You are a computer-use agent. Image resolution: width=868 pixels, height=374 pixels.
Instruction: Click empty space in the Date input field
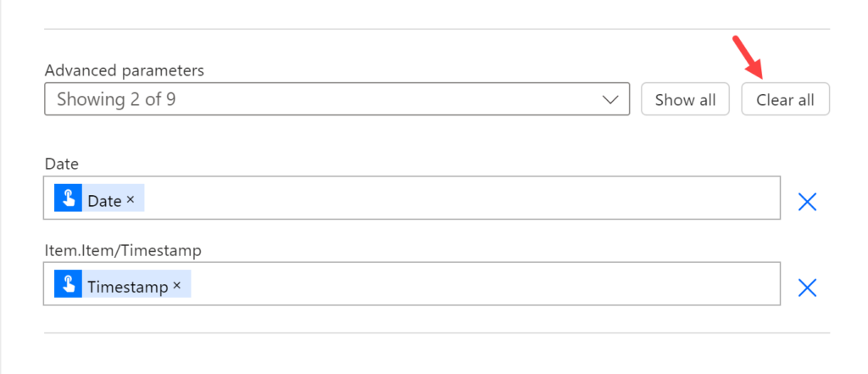click(458, 198)
